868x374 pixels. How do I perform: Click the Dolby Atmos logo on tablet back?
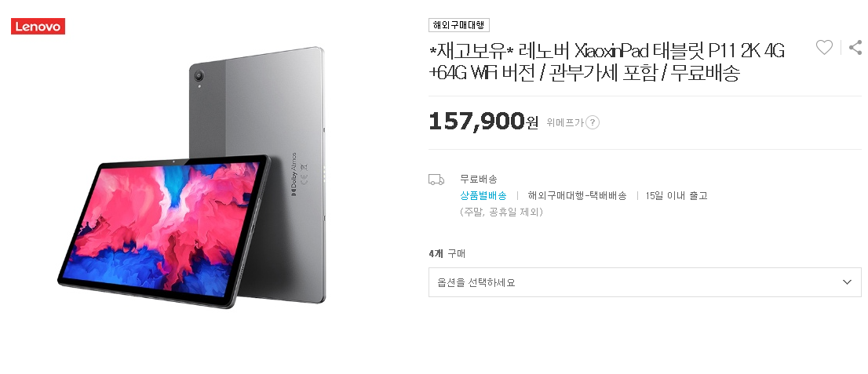pyautogui.click(x=294, y=174)
